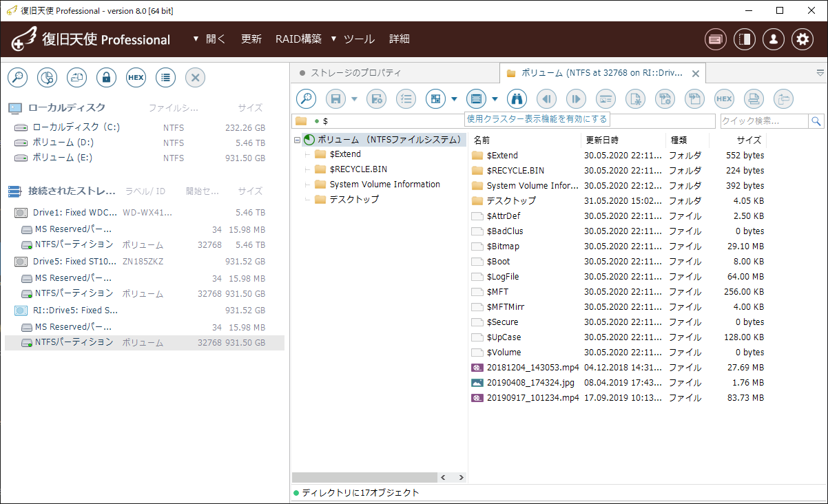828x504 pixels.
Task: Open the HEX viewer from the file toolbar
Action: (x=724, y=98)
